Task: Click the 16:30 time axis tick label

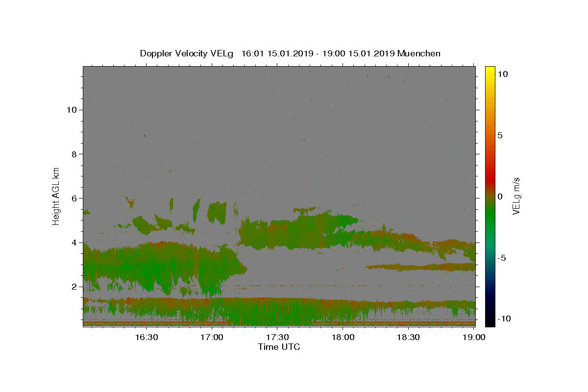Action: (146, 337)
